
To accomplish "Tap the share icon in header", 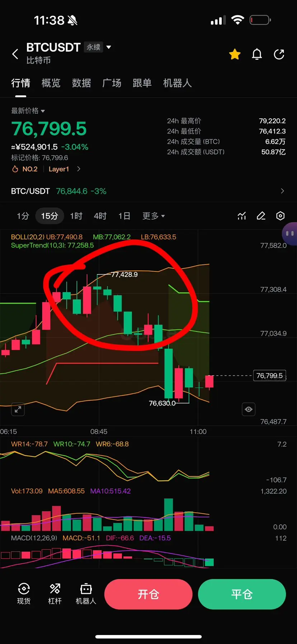I will coord(279,54).
